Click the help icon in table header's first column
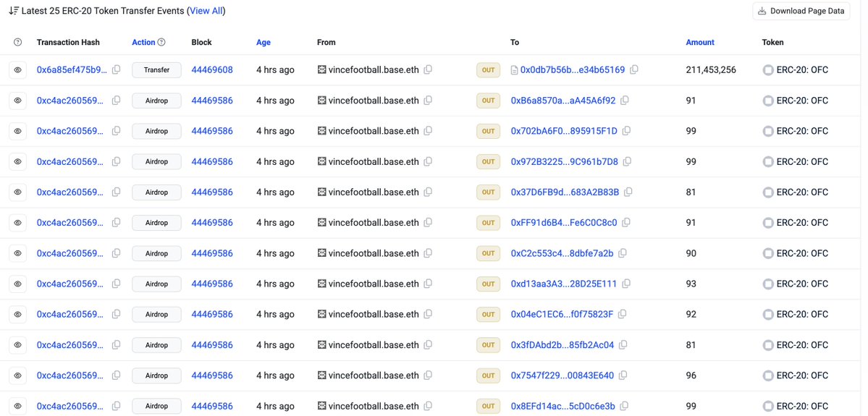The height and width of the screenshot is (416, 868). point(17,42)
